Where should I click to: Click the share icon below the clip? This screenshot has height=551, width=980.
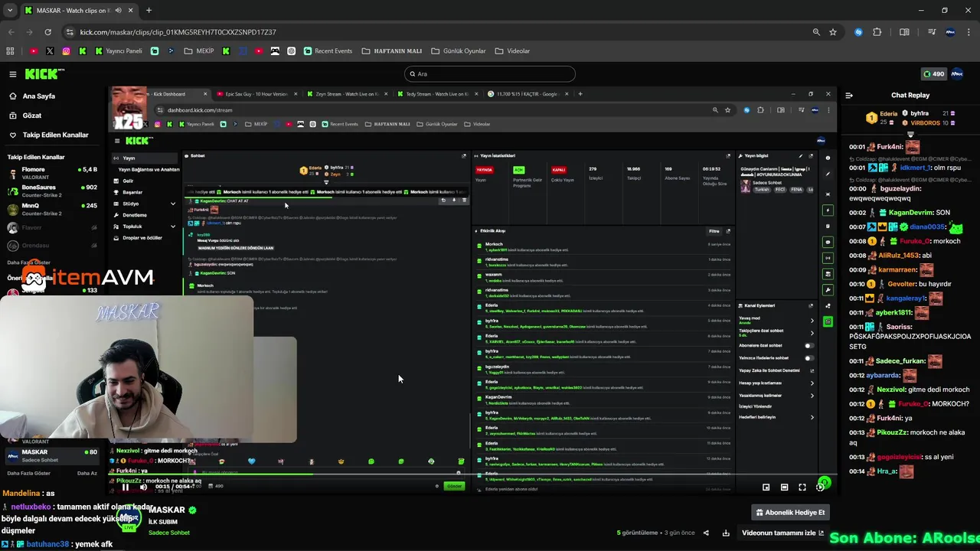[706, 533]
